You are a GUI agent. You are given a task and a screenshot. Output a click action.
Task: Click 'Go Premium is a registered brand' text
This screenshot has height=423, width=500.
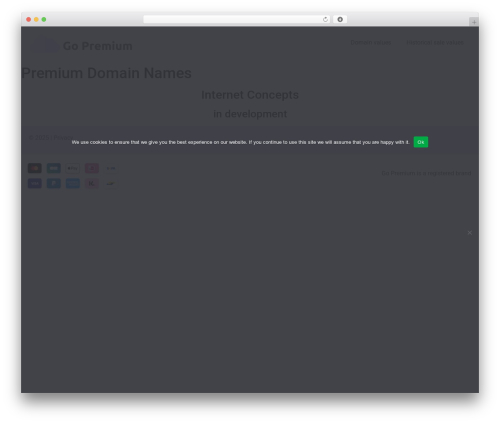click(426, 173)
